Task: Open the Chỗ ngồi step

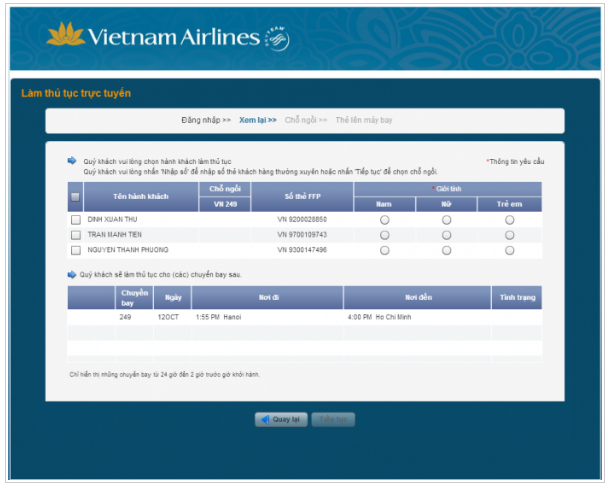Action: pyautogui.click(x=306, y=120)
